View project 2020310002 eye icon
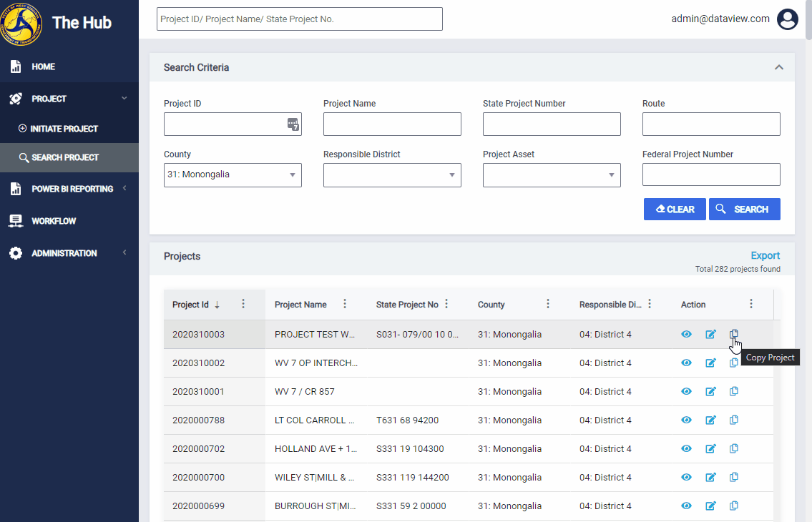812x522 pixels. click(686, 363)
